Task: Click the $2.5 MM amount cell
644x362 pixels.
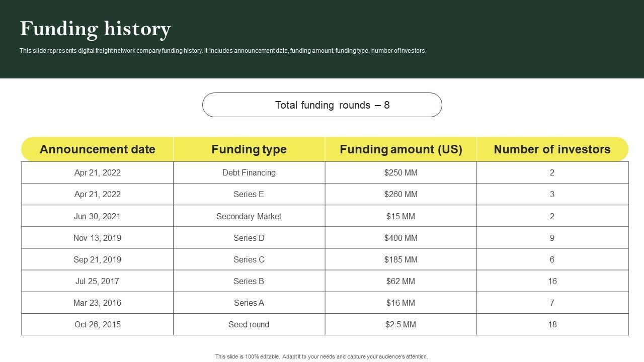Action: [401, 324]
